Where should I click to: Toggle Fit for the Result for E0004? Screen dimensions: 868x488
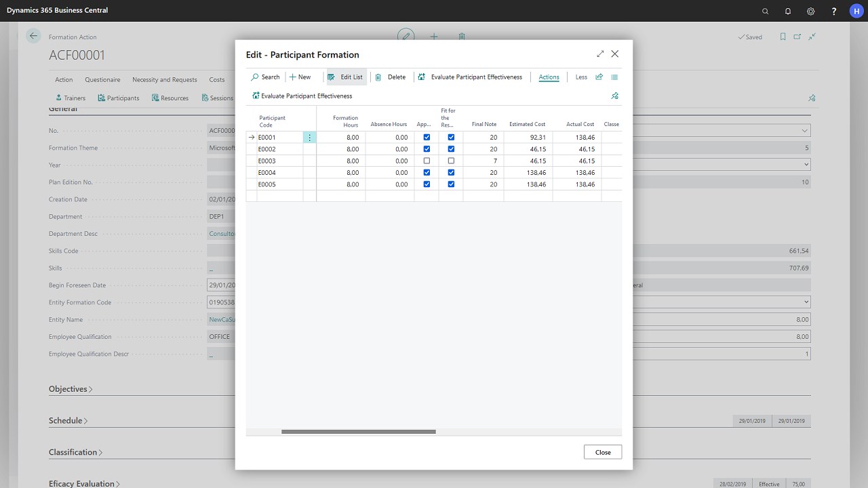click(x=451, y=173)
